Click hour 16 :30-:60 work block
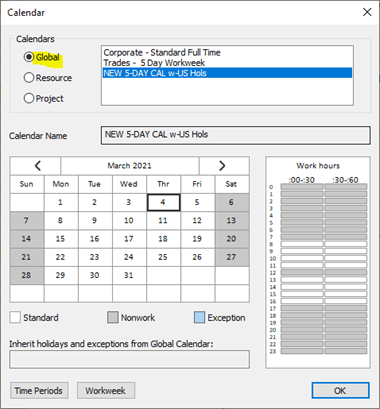The height and width of the screenshot is (409, 380). [346, 301]
